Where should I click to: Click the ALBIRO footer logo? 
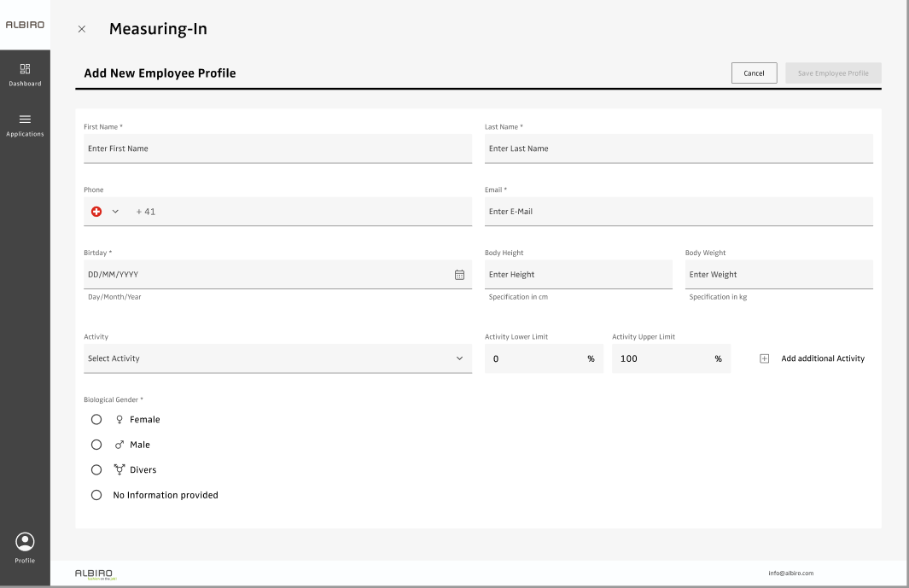[94, 573]
